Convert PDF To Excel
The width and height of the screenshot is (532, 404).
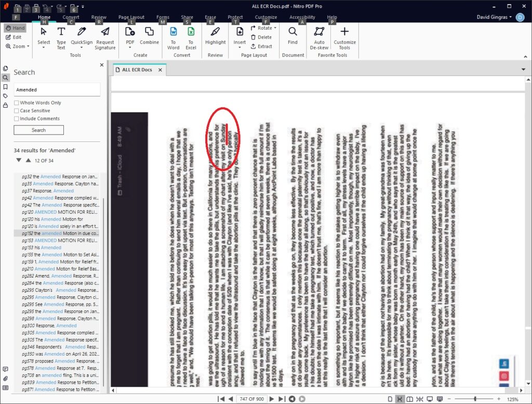tap(191, 37)
